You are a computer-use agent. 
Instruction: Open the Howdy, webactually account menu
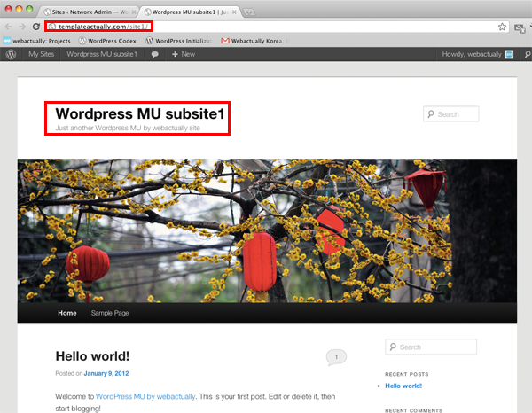coord(472,55)
